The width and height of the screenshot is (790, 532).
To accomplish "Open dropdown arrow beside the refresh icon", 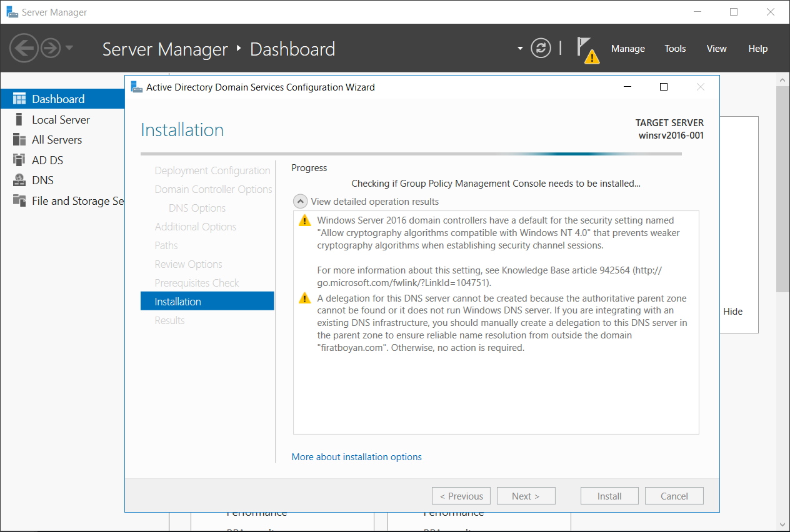I will pyautogui.click(x=520, y=48).
